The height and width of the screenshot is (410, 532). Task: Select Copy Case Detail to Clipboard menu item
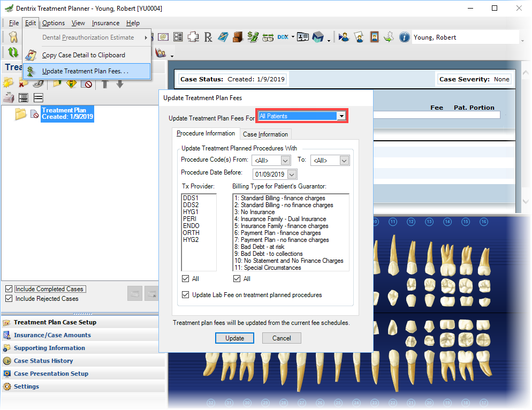[x=83, y=55]
